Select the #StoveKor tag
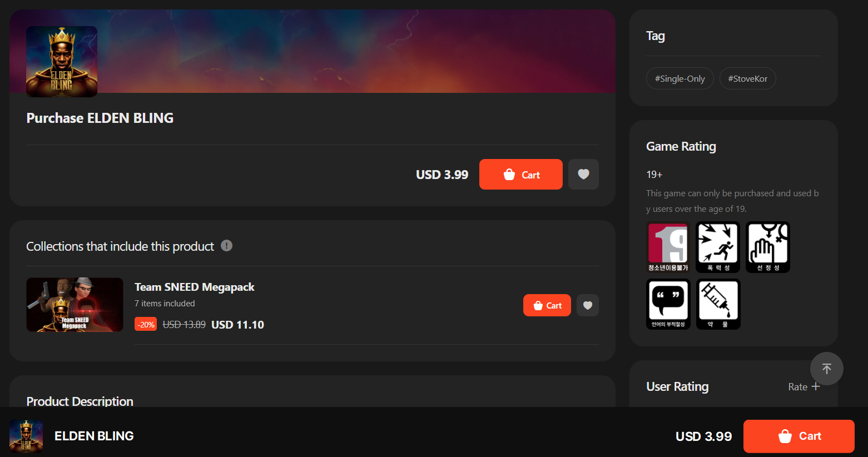 [748, 78]
